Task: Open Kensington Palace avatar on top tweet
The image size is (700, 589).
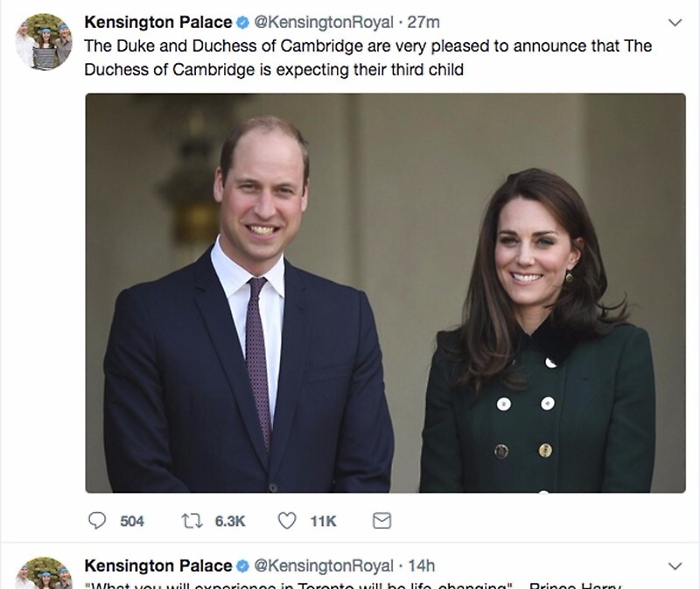Action: pos(44,42)
